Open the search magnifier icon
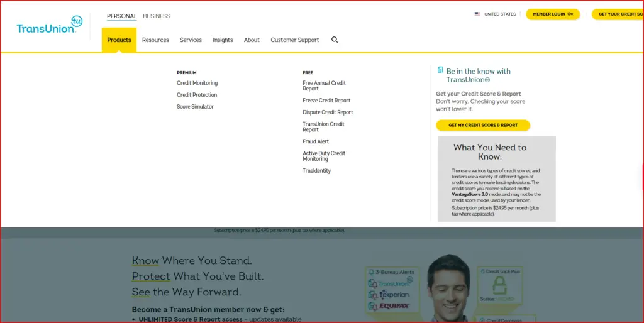This screenshot has height=323, width=644. 335,40
